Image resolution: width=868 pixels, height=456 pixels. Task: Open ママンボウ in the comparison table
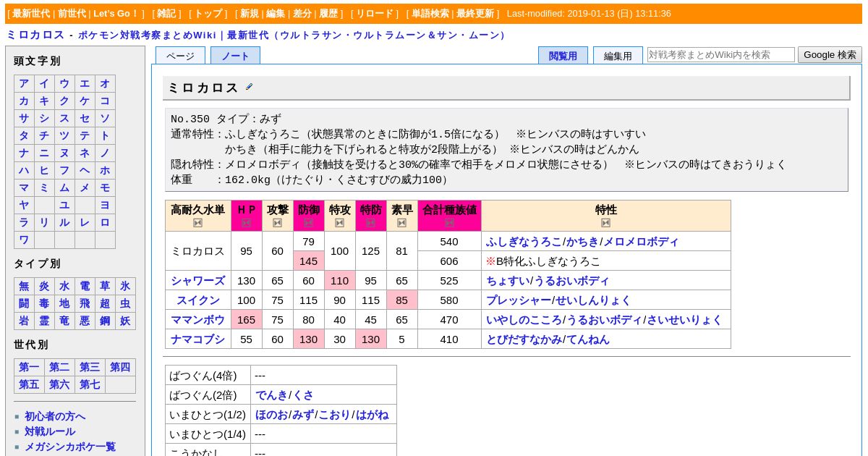click(197, 320)
